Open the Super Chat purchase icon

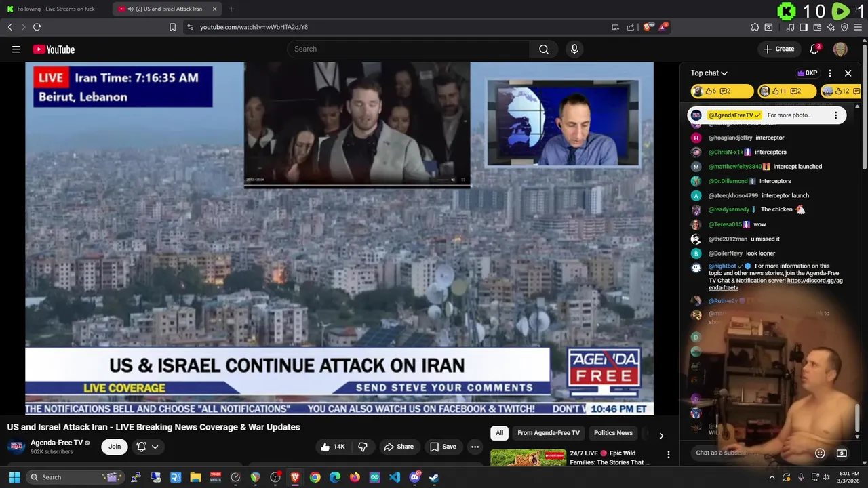[842, 453]
